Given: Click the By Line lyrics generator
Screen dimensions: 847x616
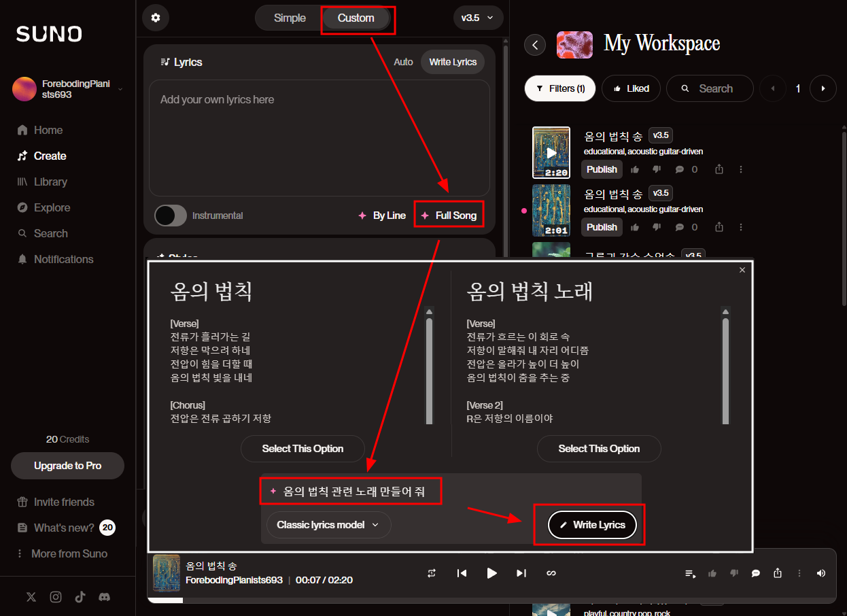Looking at the screenshot, I should click(x=382, y=216).
